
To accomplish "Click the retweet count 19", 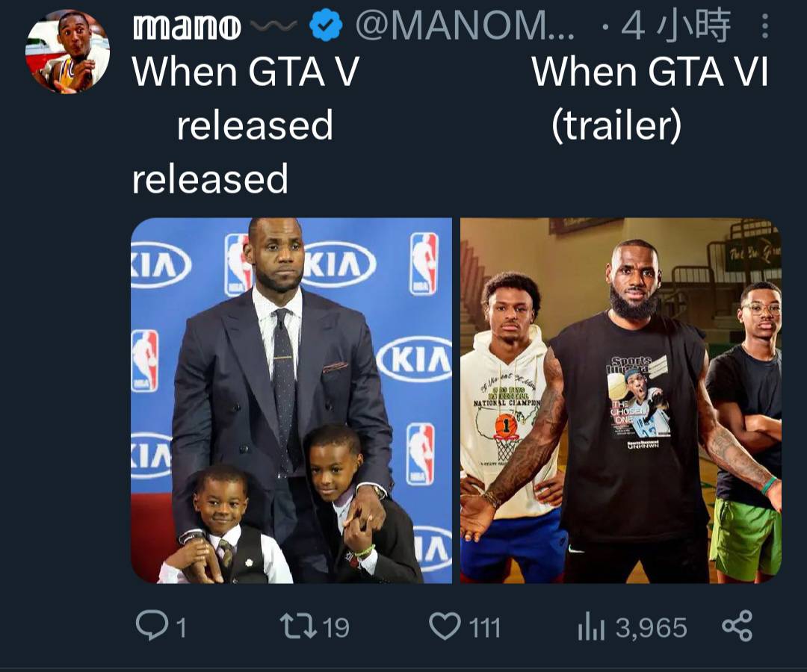I will (336, 628).
